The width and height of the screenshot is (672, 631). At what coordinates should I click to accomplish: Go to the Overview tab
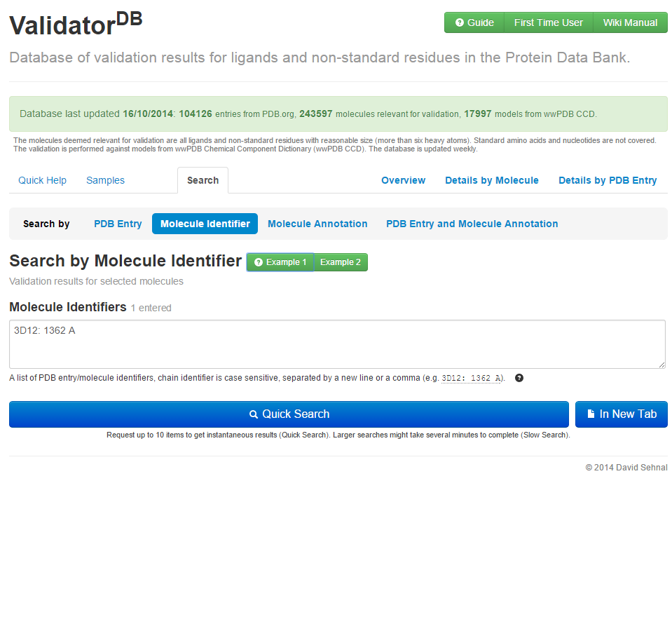point(404,180)
